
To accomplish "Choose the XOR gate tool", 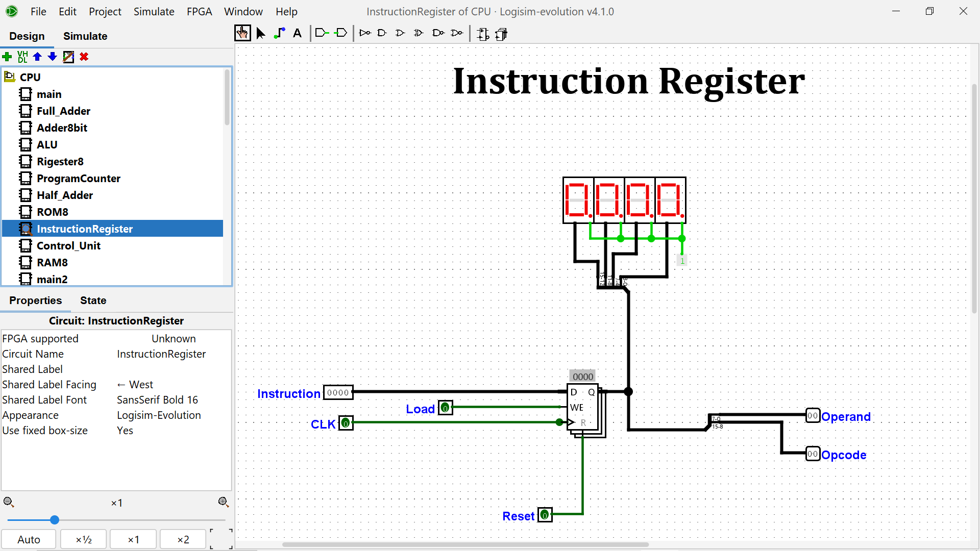I will (x=419, y=33).
